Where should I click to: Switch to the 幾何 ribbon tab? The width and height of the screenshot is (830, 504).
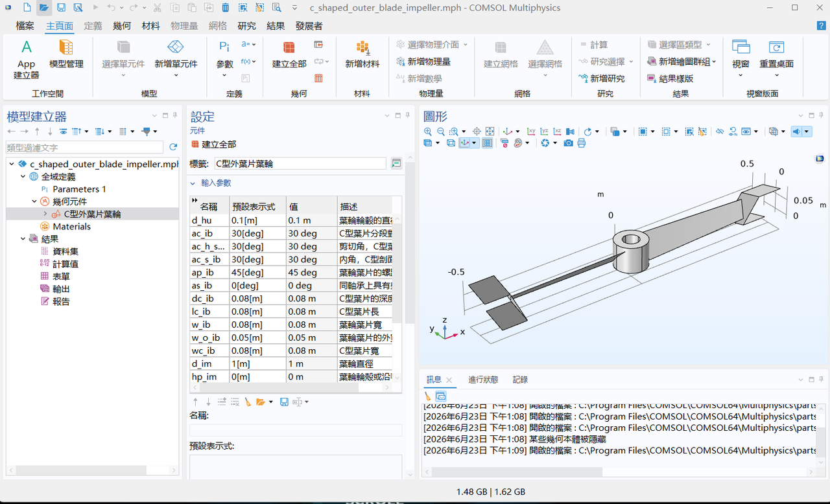(122, 26)
